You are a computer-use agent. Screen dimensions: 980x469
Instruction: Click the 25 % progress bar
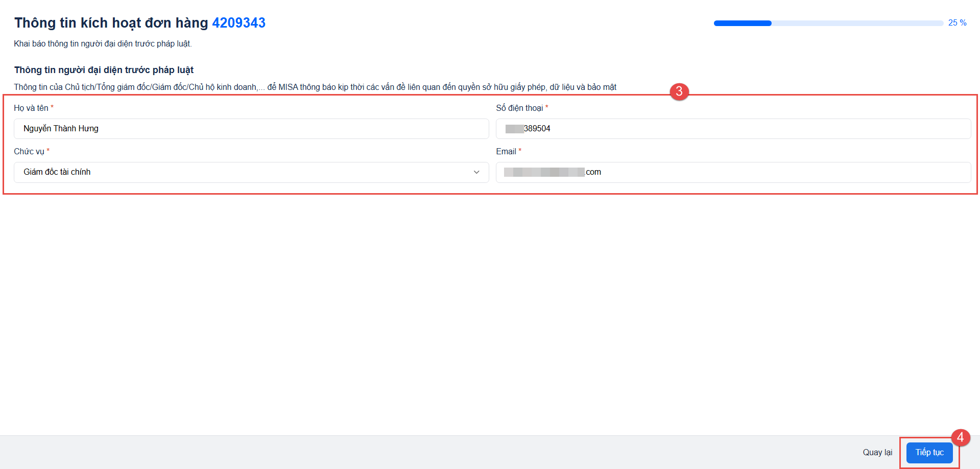[x=828, y=23]
